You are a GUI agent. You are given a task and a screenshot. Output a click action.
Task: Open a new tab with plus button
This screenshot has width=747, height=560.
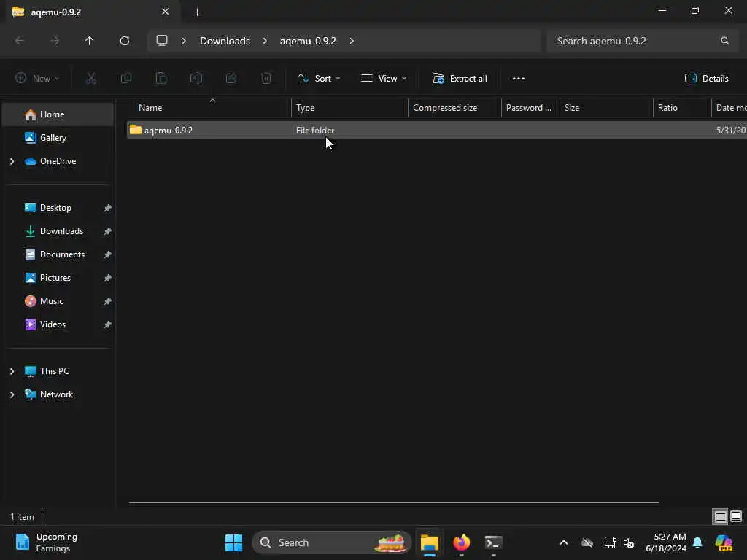pyautogui.click(x=197, y=12)
